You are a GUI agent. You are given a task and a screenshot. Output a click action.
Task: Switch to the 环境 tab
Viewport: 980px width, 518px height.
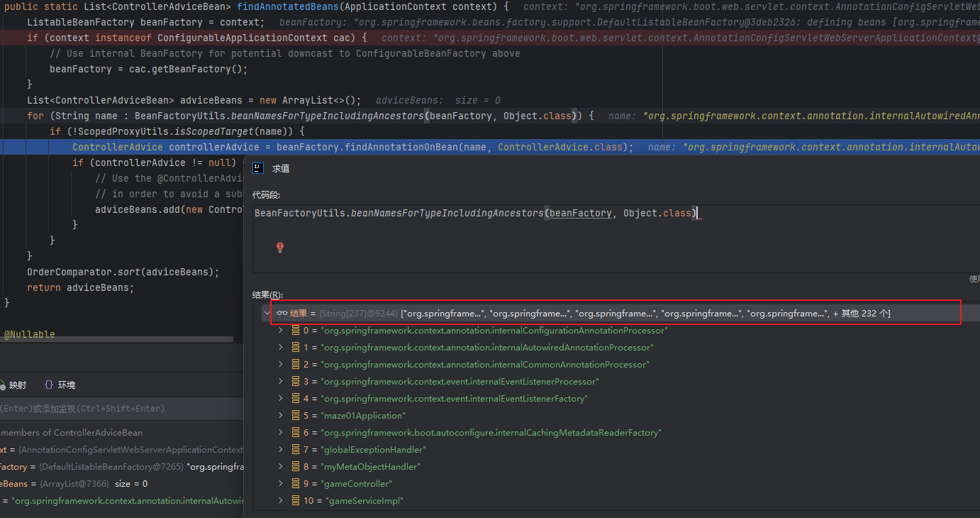tap(60, 385)
